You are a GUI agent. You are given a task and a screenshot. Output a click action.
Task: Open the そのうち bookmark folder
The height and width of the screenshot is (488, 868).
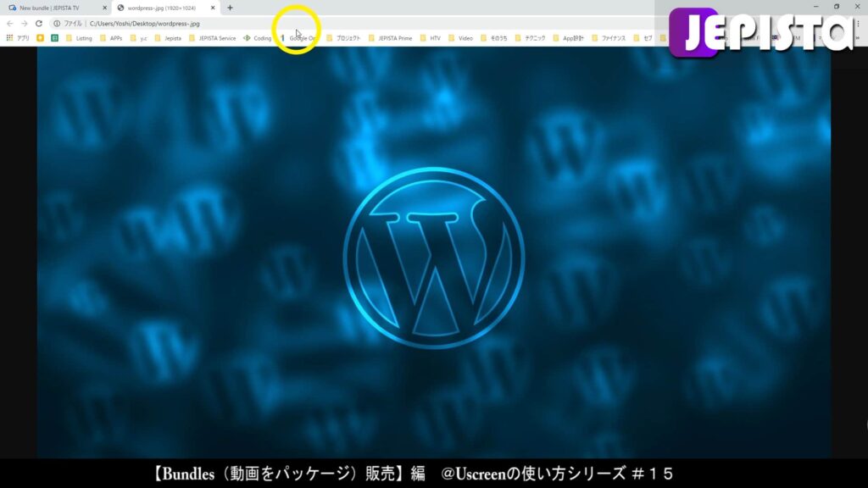click(x=494, y=38)
